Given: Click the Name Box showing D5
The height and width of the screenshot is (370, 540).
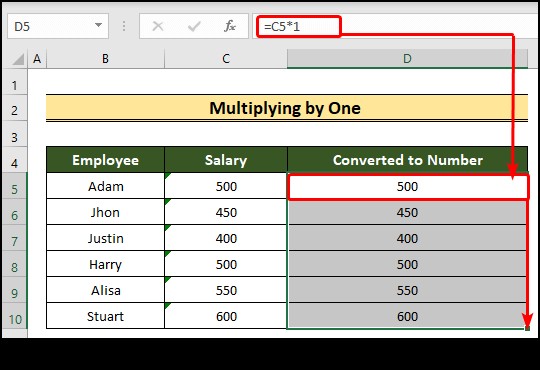Looking at the screenshot, I should (x=58, y=26).
